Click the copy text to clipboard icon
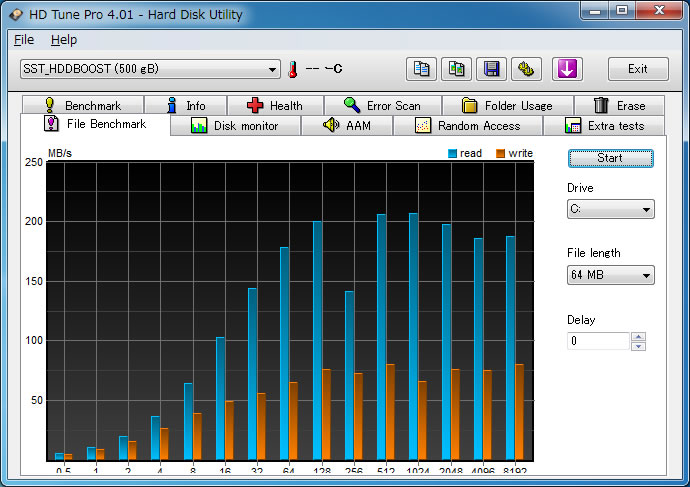Image resolution: width=690 pixels, height=487 pixels. pos(421,69)
